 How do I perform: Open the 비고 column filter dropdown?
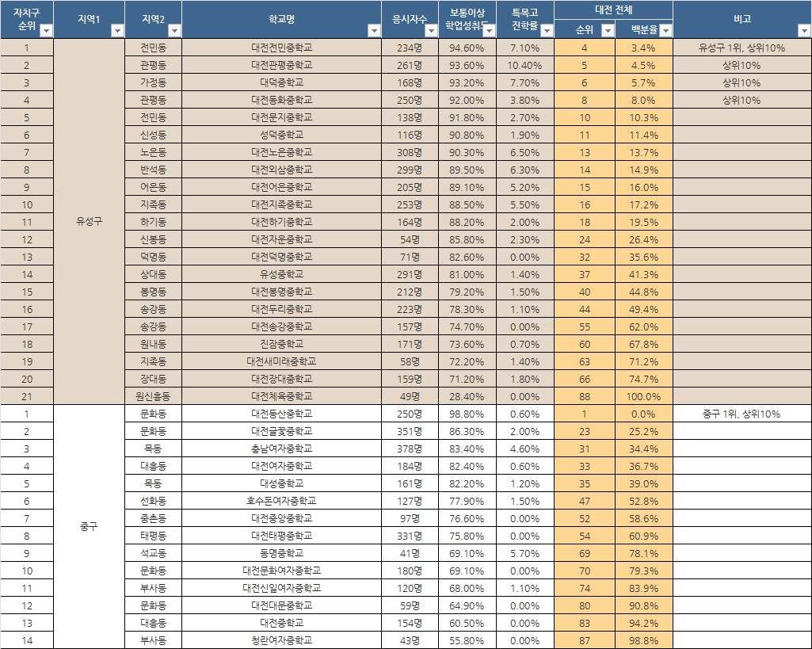point(804,31)
